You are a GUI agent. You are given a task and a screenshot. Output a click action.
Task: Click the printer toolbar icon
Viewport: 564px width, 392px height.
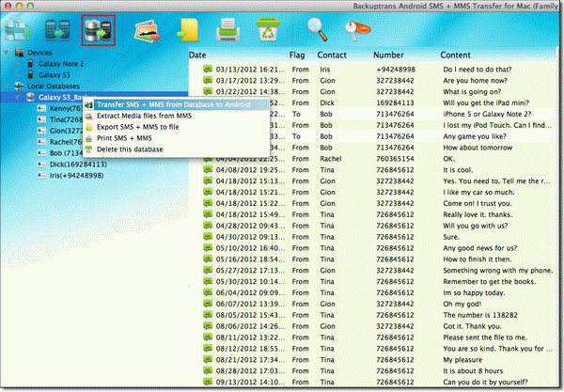point(227,30)
